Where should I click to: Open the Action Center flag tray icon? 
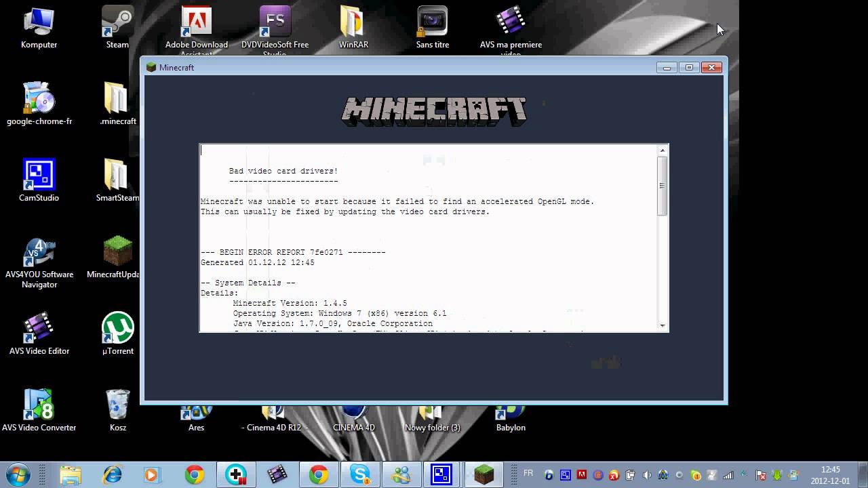pyautogui.click(x=761, y=475)
